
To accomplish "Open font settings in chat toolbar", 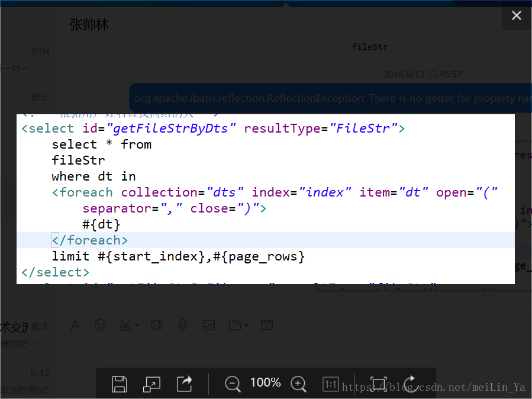I will (x=76, y=325).
